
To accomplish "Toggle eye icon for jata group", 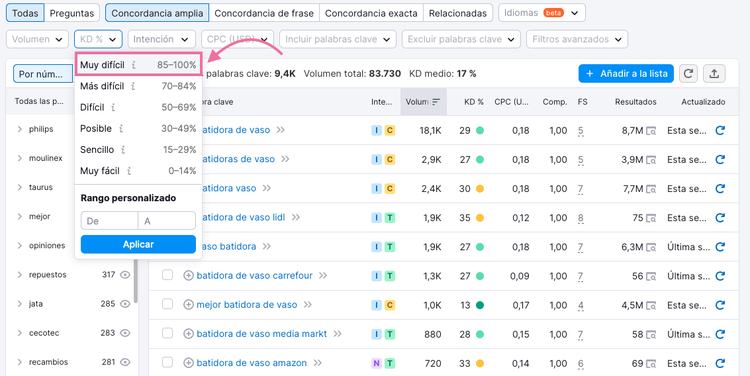I will click(x=125, y=304).
